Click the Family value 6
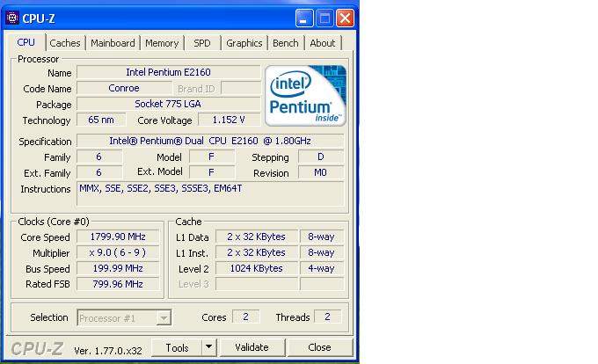Image resolution: width=598 pixels, height=364 pixels. 99,157
